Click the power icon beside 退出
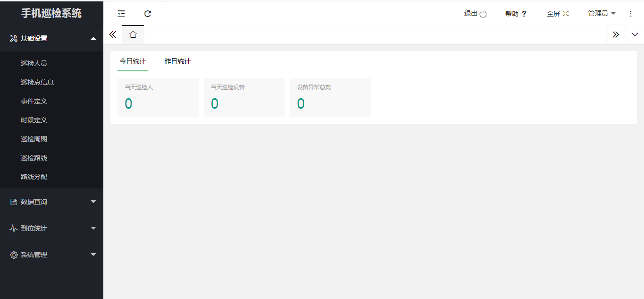Viewport: 644px width, 299px height. point(483,14)
